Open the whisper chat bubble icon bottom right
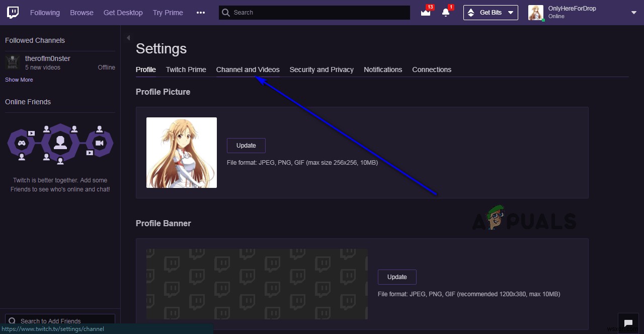The image size is (644, 334). click(628, 322)
